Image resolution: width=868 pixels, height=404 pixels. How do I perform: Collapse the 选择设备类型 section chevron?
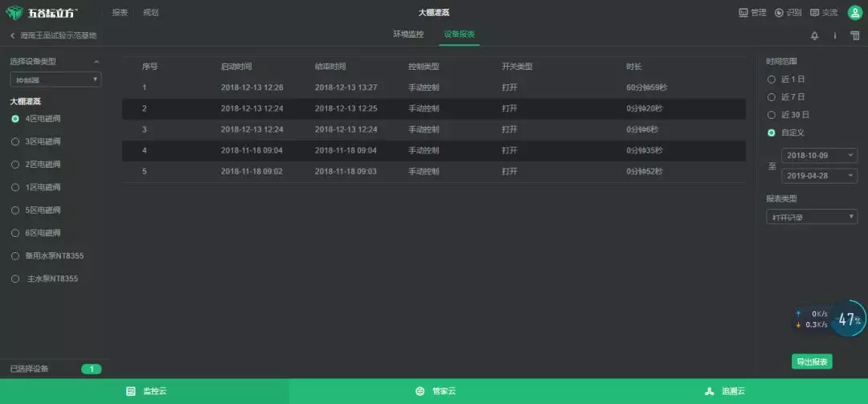(x=96, y=61)
